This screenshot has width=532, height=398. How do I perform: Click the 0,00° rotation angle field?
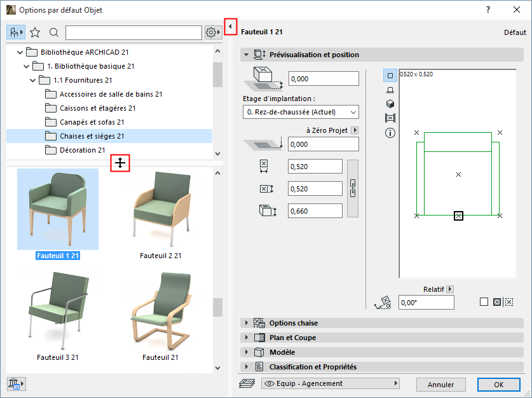tap(426, 303)
